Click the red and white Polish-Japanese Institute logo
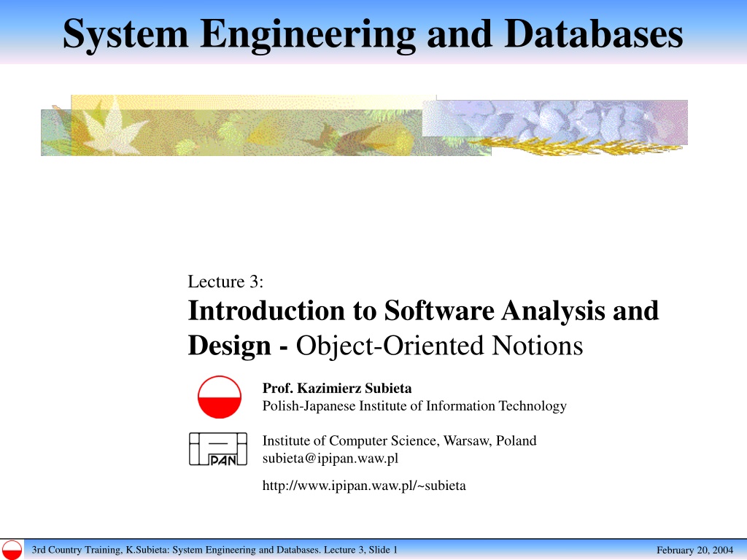 [x=219, y=397]
